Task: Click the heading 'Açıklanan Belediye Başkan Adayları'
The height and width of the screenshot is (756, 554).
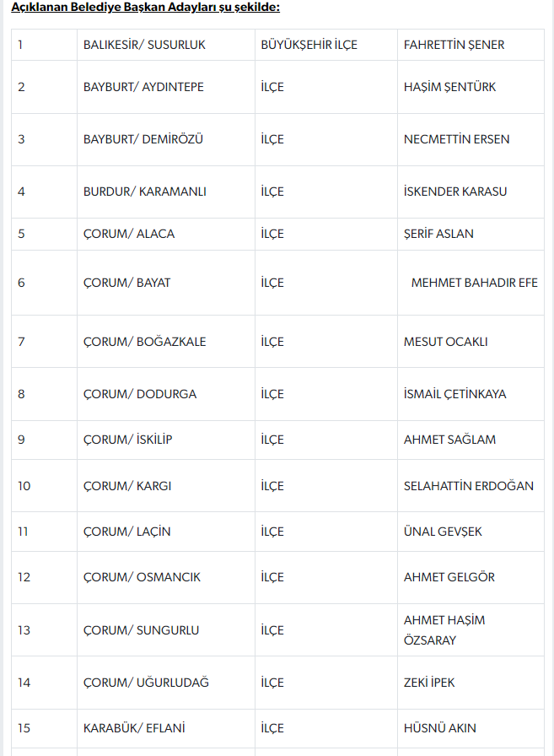Action: [115, 8]
